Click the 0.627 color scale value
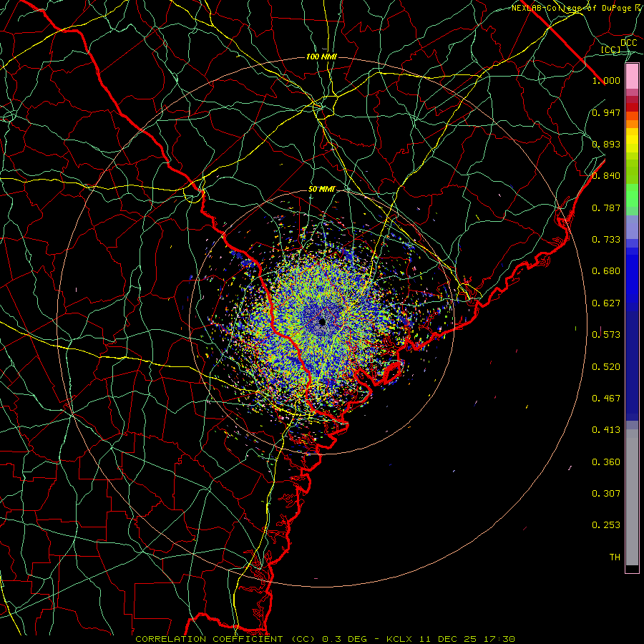This screenshot has width=644, height=644. pyautogui.click(x=606, y=303)
